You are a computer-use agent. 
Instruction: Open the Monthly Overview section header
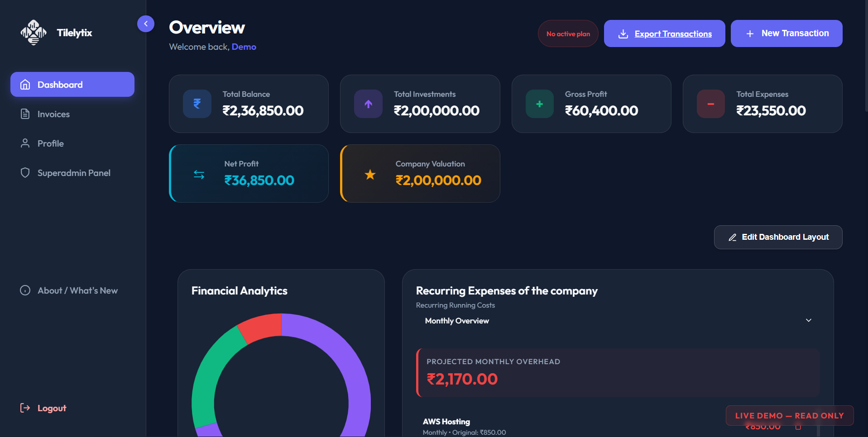coord(618,321)
